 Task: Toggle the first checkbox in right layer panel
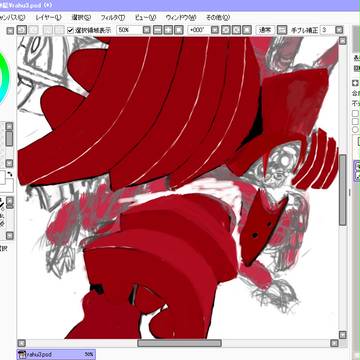(355, 114)
